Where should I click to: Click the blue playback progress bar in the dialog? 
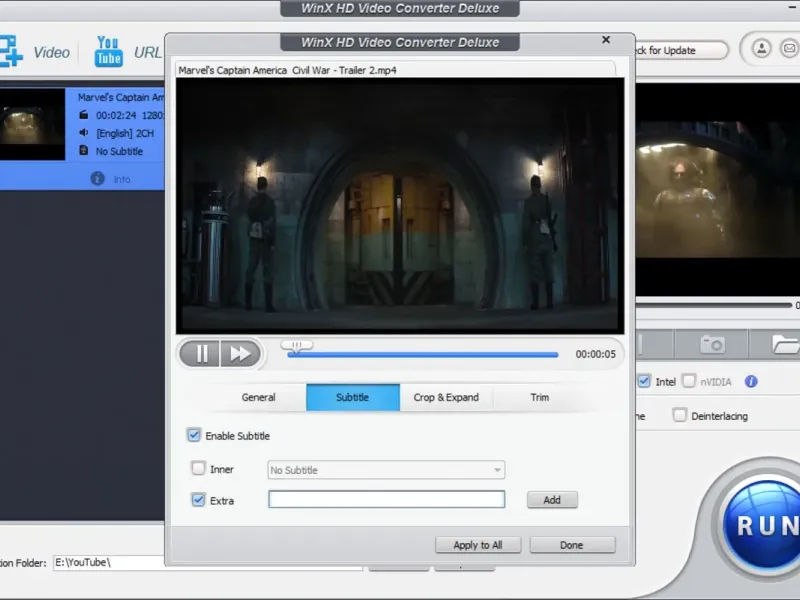pyautogui.click(x=422, y=355)
